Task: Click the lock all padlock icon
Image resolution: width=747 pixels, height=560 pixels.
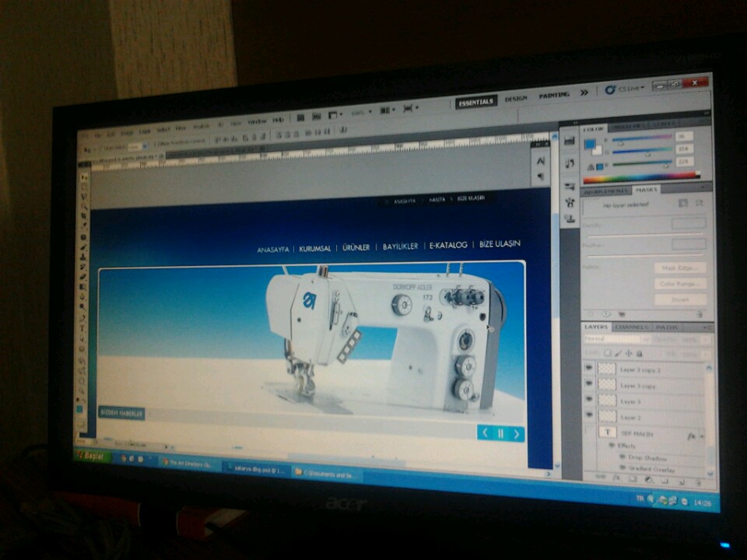Action: (640, 354)
